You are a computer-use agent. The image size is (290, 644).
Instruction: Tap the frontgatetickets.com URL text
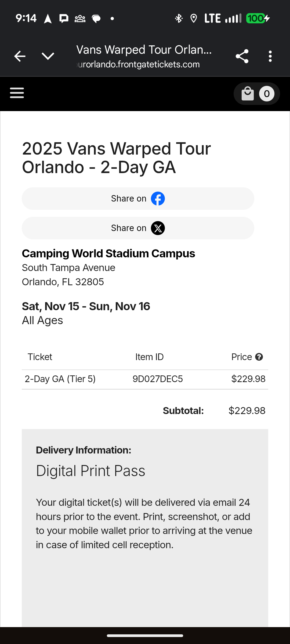click(139, 64)
